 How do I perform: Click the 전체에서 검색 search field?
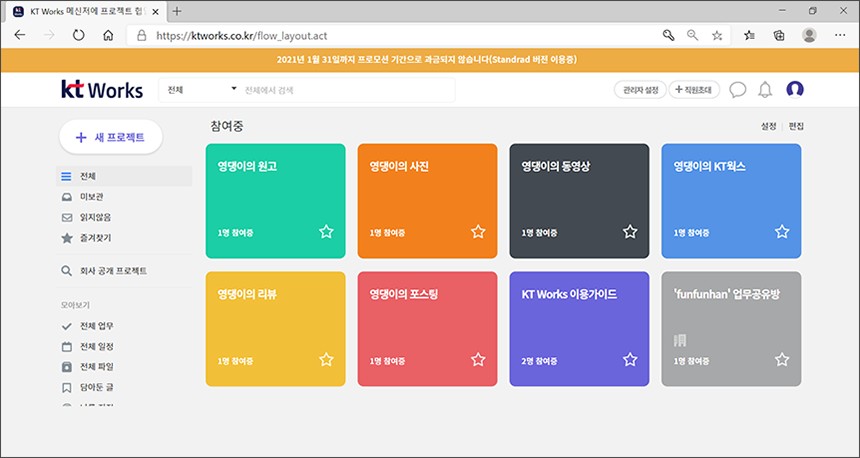(x=348, y=90)
